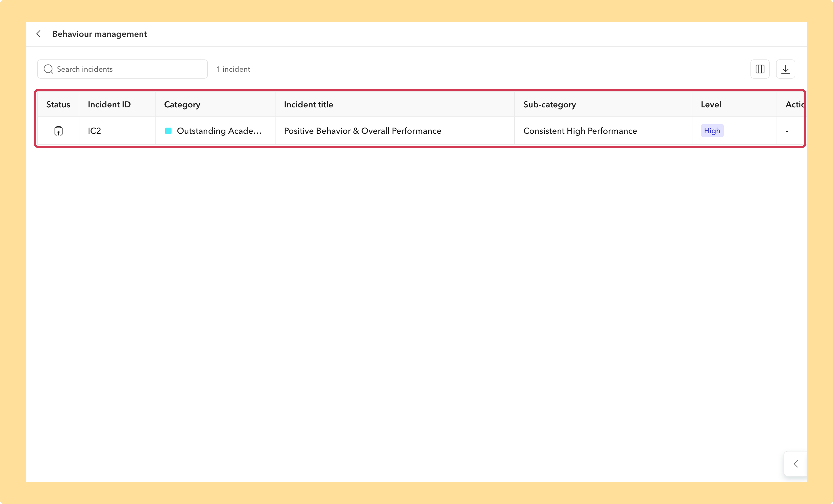Open incident IC2 ID cell
This screenshot has width=833, height=504.
pyautogui.click(x=117, y=131)
